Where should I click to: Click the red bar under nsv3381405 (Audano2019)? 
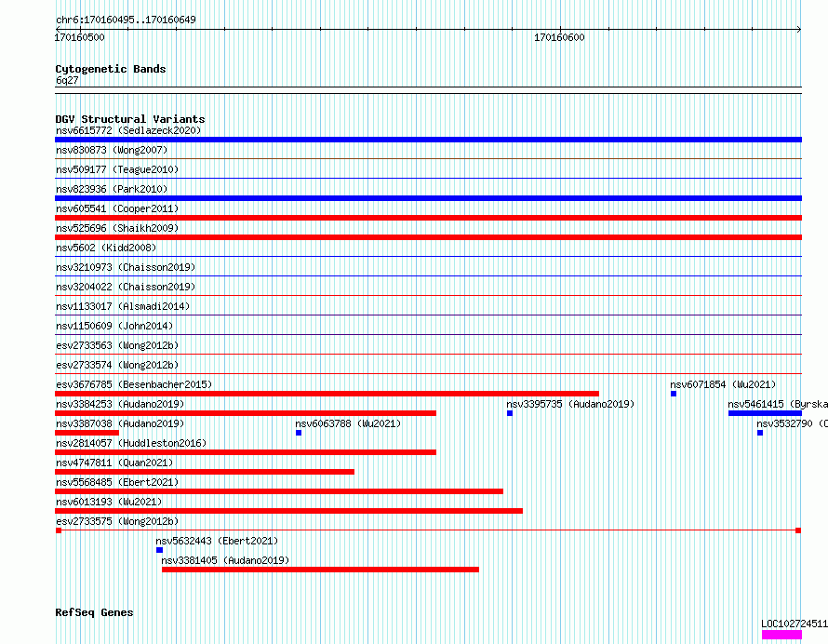(321, 570)
